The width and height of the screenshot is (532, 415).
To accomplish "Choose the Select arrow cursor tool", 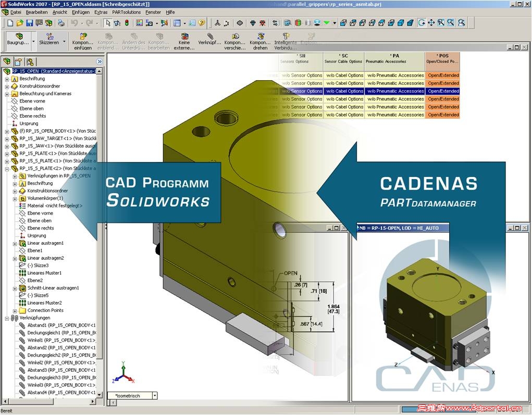I will (108, 23).
